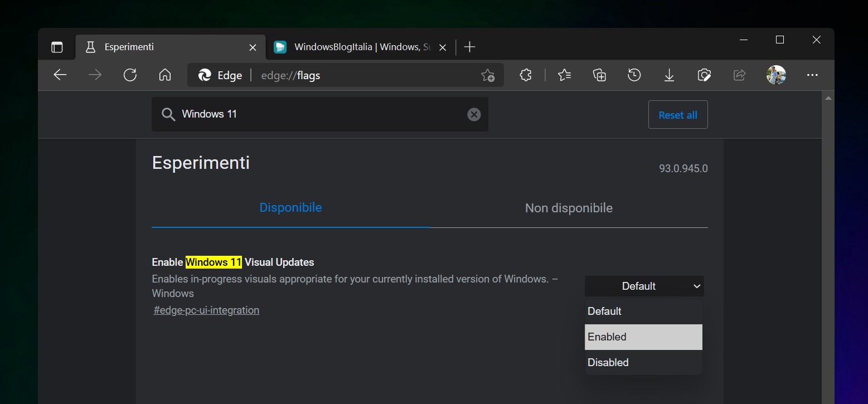868x404 pixels.
Task: Choose Disabled option in dropdown list
Action: click(643, 363)
